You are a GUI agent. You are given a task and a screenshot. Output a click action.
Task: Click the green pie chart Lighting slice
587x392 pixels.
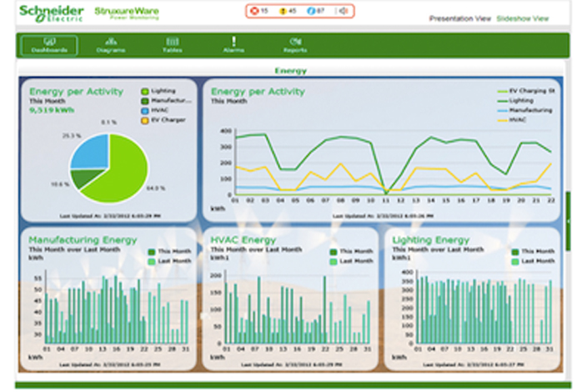pos(117,167)
